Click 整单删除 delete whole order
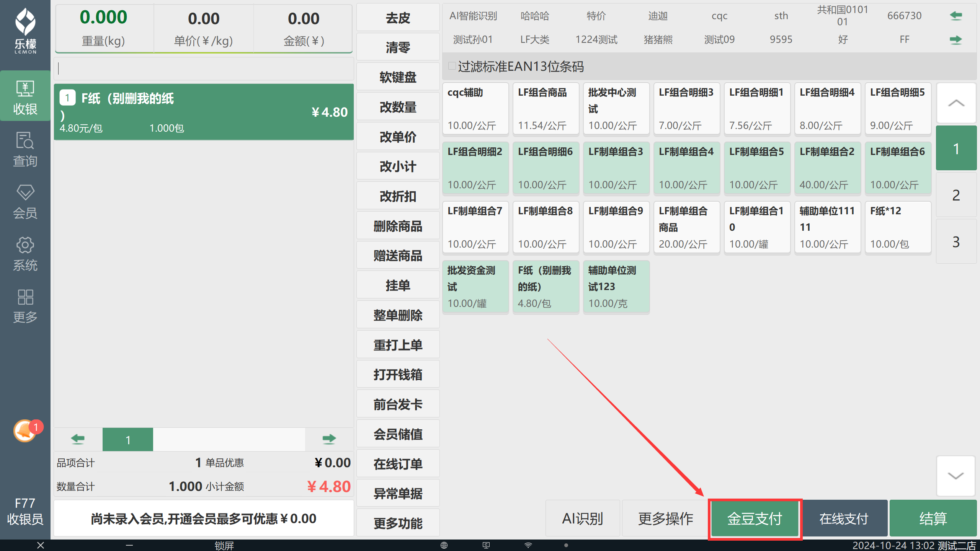The width and height of the screenshot is (980, 551). tap(398, 315)
